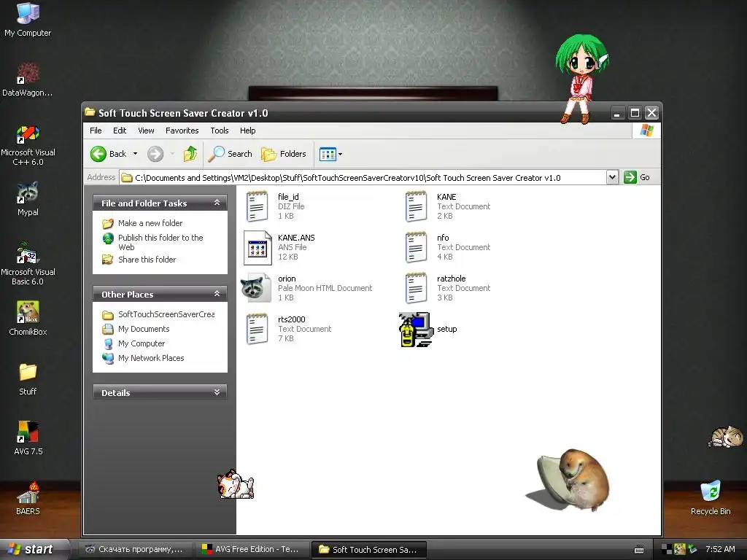Image resolution: width=747 pixels, height=560 pixels.
Task: Open the Back history dropdown arrow
Action: pyautogui.click(x=135, y=154)
